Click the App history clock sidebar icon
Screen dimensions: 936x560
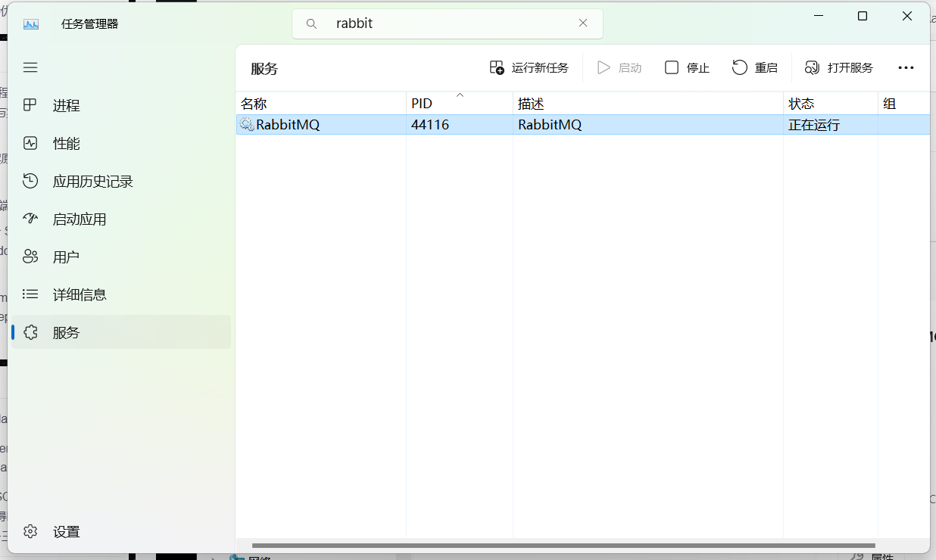(x=30, y=181)
